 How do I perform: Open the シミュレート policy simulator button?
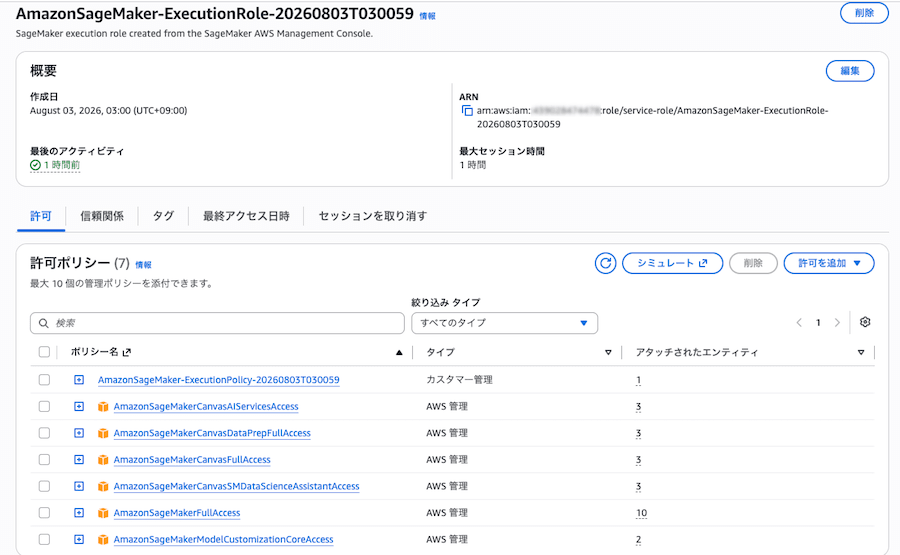pyautogui.click(x=672, y=263)
